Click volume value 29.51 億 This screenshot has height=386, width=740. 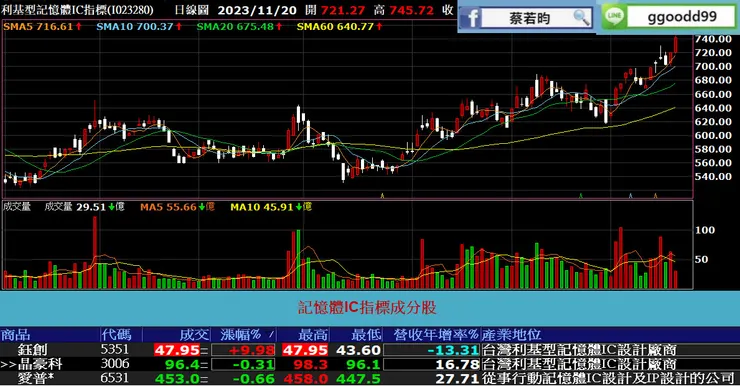tap(100, 207)
